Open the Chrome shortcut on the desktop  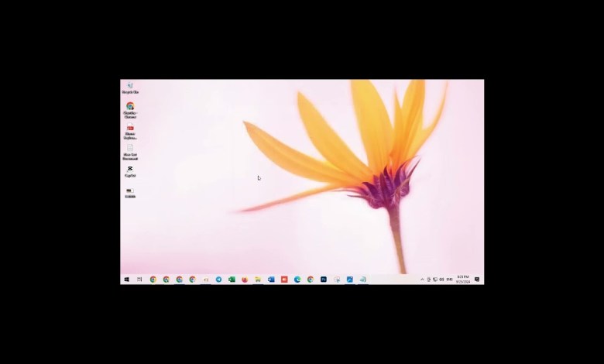click(130, 109)
